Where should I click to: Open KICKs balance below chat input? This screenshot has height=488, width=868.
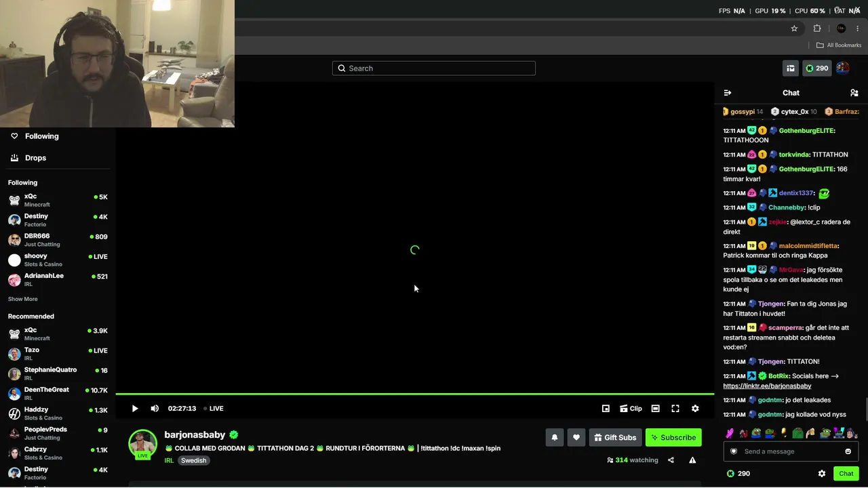coord(738,474)
